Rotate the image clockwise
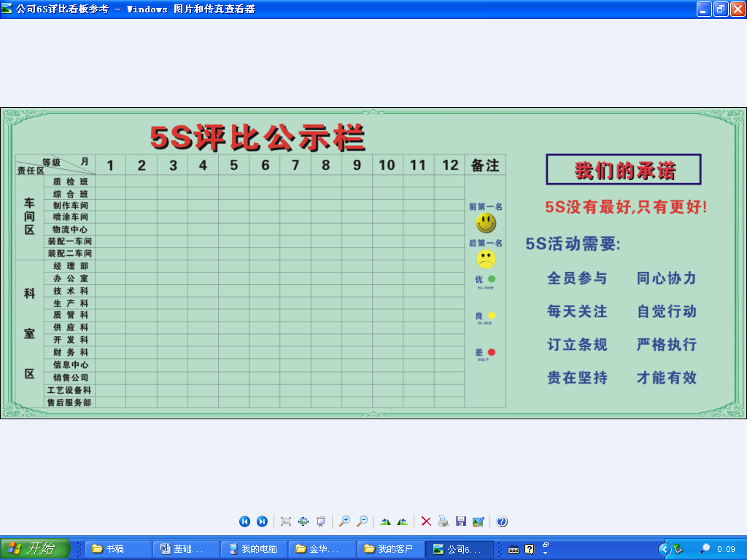Viewport: 747px width, 560px height. (385, 521)
